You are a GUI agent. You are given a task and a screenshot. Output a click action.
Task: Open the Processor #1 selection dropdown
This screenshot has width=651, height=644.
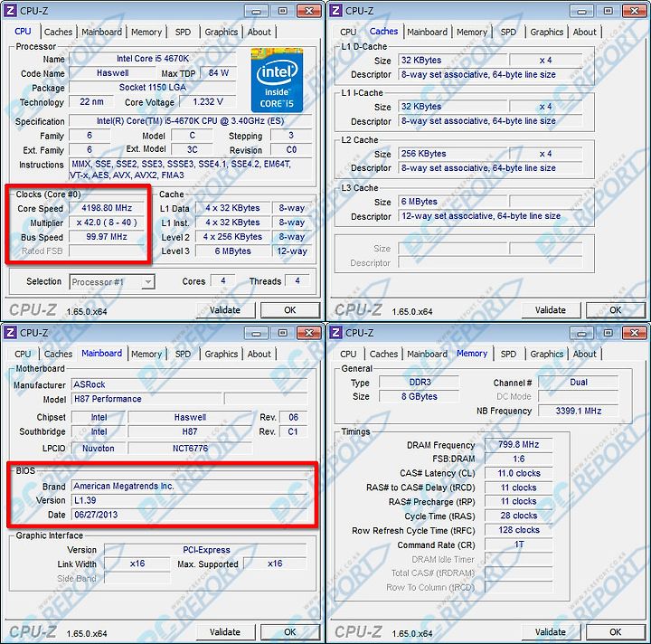pyautogui.click(x=112, y=282)
